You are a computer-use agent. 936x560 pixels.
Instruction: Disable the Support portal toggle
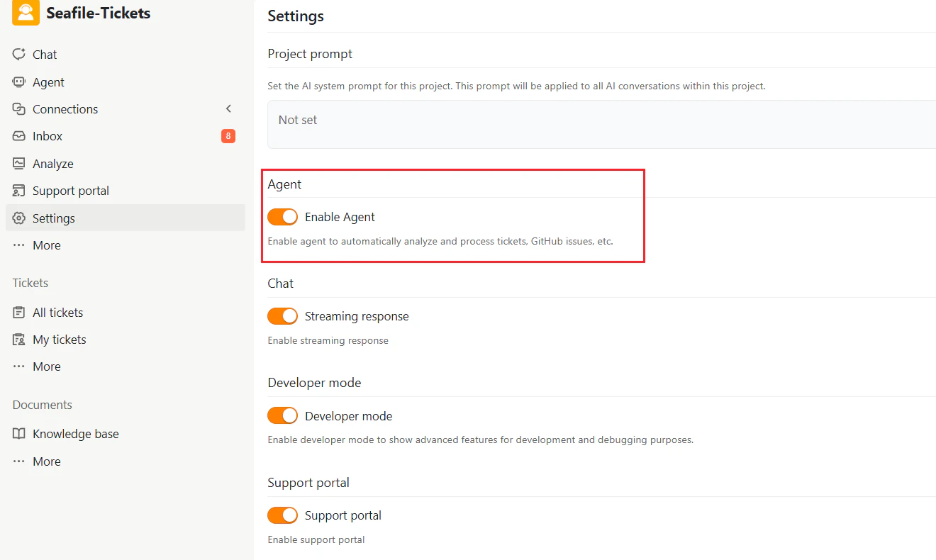[282, 515]
